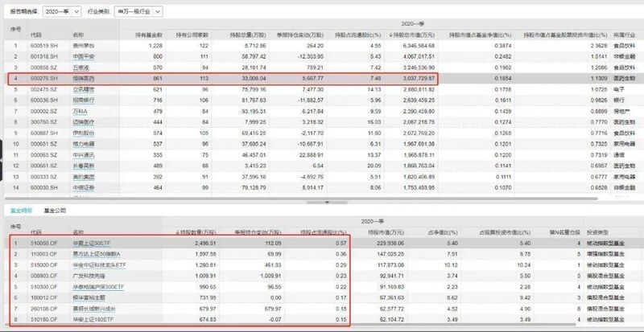
Task: Open stock link 长春高新
Action: pos(84,166)
